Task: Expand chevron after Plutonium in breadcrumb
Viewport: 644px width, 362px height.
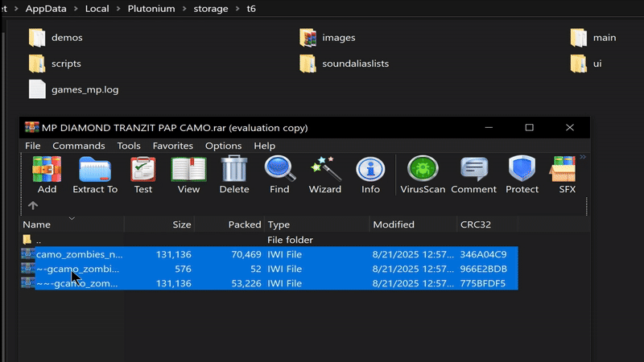Action: tap(184, 9)
